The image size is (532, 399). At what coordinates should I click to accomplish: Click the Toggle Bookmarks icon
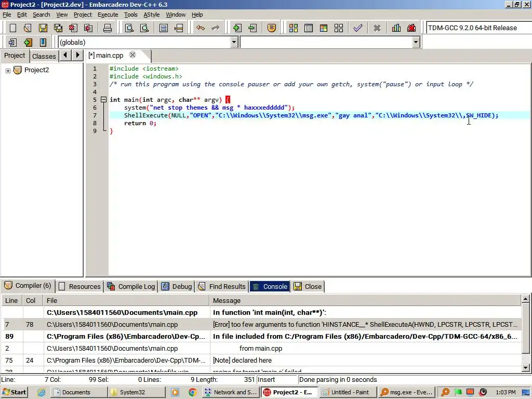coord(43,42)
